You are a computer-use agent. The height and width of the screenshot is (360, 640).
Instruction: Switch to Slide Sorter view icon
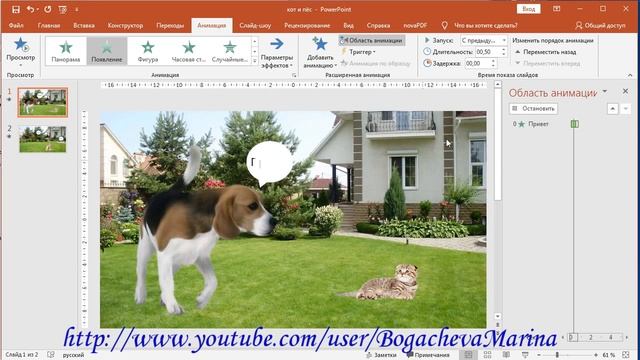(x=487, y=355)
